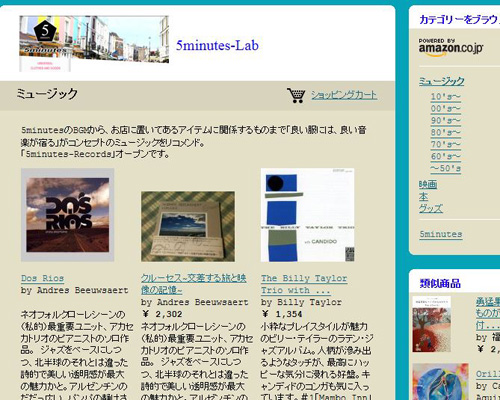Select the 90's~ subcategory

[446, 121]
